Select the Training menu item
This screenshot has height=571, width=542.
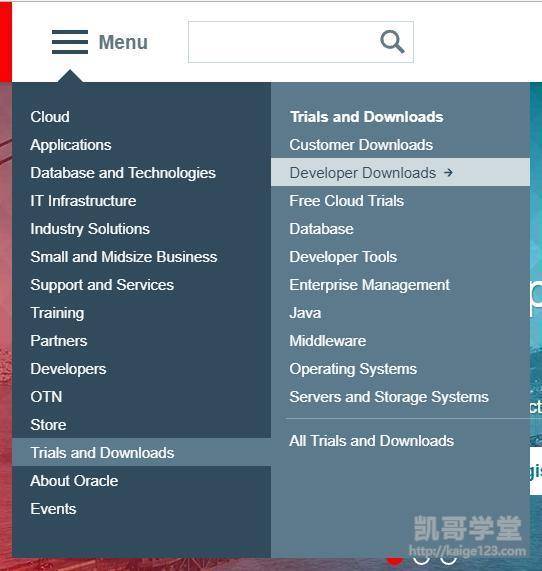pos(57,313)
